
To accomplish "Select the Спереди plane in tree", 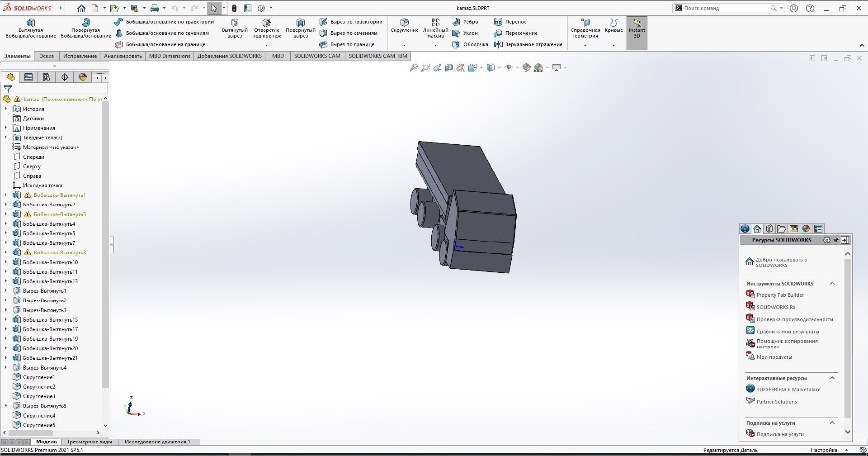I will pyautogui.click(x=33, y=157).
